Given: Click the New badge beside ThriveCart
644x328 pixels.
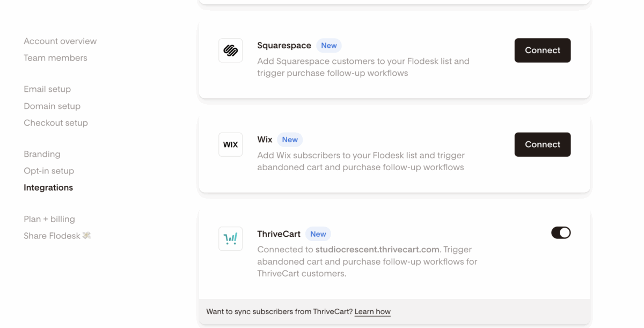Looking at the screenshot, I should point(318,234).
